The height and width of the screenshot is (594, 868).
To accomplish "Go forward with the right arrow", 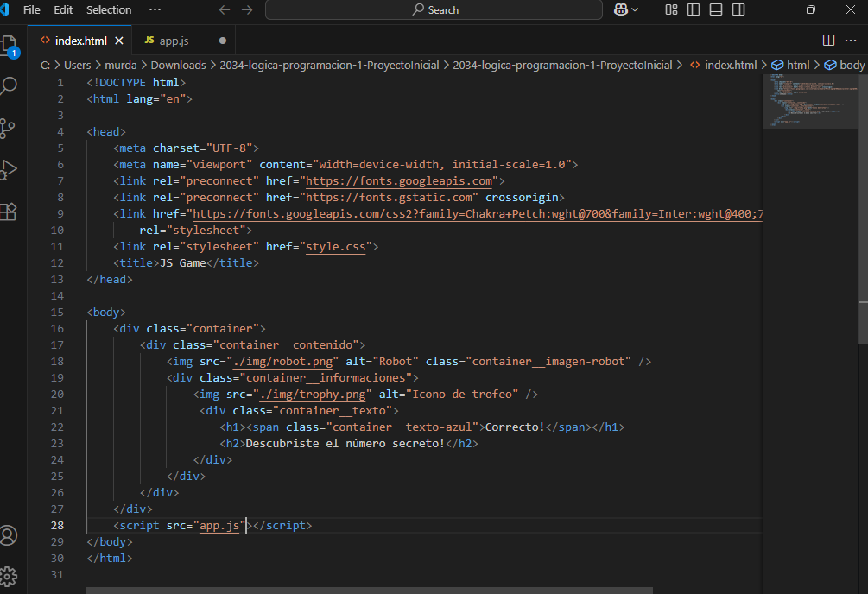I will pyautogui.click(x=247, y=10).
